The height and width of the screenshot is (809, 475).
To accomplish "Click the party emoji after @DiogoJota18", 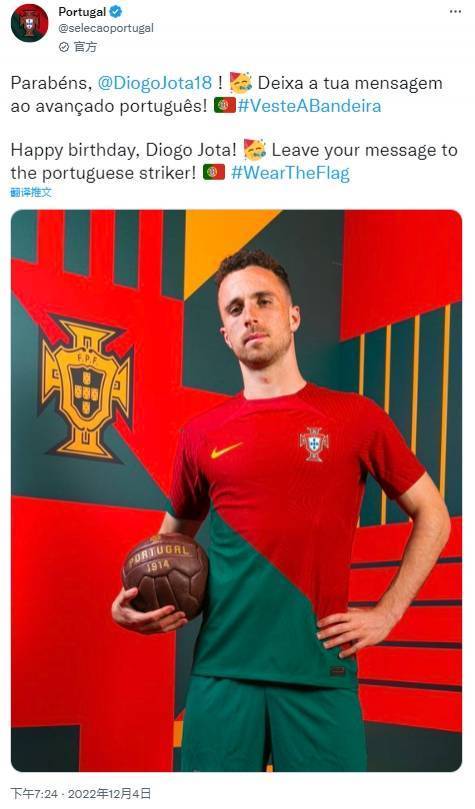I will point(241,83).
